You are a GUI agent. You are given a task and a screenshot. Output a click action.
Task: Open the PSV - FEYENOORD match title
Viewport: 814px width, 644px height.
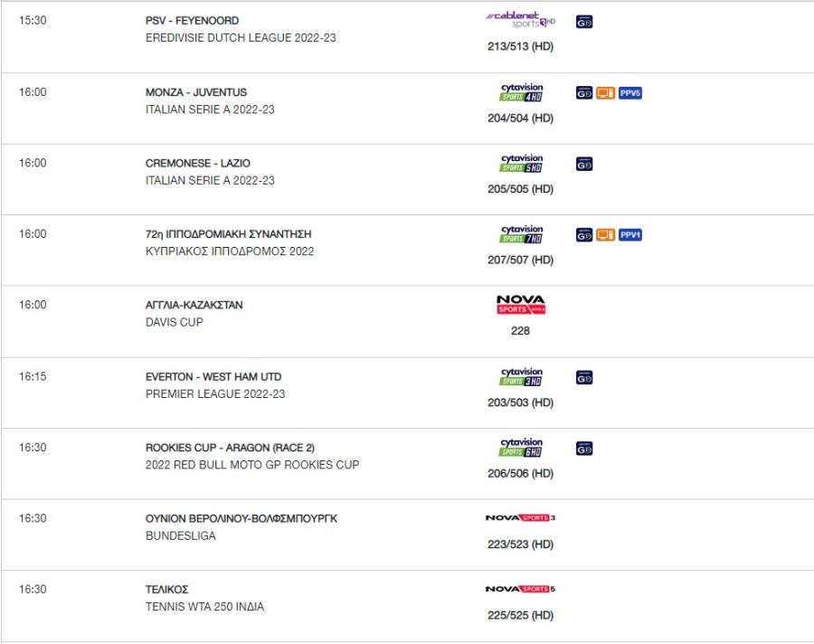(x=192, y=21)
